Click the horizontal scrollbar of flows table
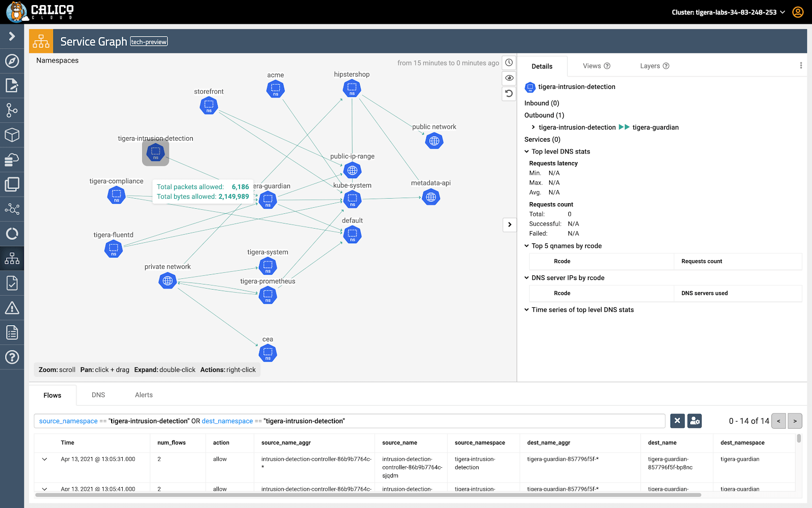This screenshot has width=812, height=508. (x=368, y=495)
